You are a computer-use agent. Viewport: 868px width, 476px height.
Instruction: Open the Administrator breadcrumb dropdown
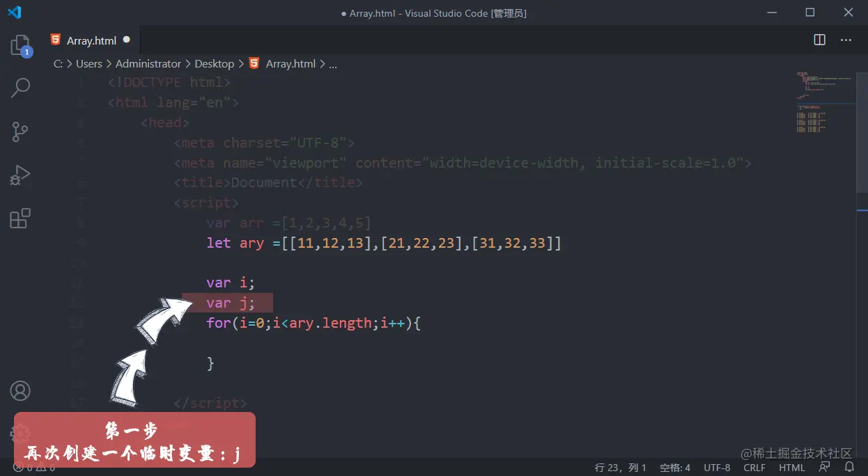coord(148,63)
